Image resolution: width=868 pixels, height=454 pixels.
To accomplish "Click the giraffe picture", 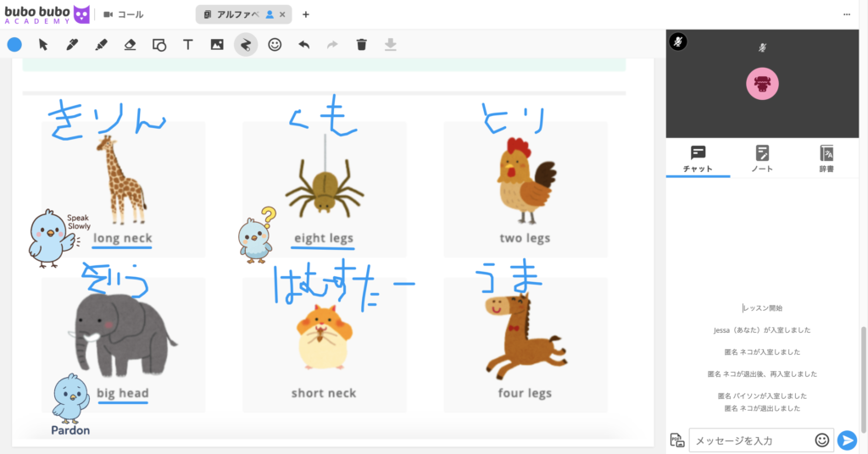I will point(121,180).
